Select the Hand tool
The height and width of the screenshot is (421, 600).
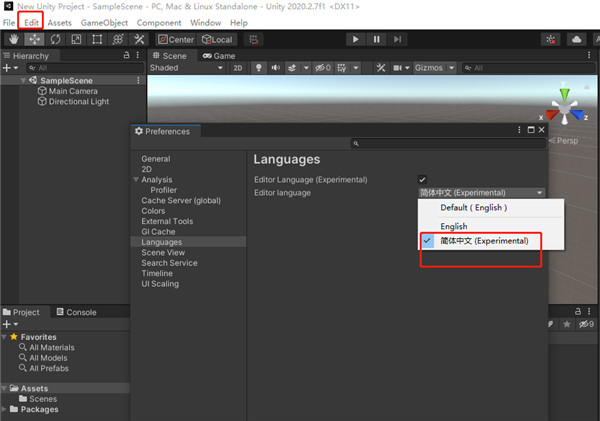click(14, 39)
